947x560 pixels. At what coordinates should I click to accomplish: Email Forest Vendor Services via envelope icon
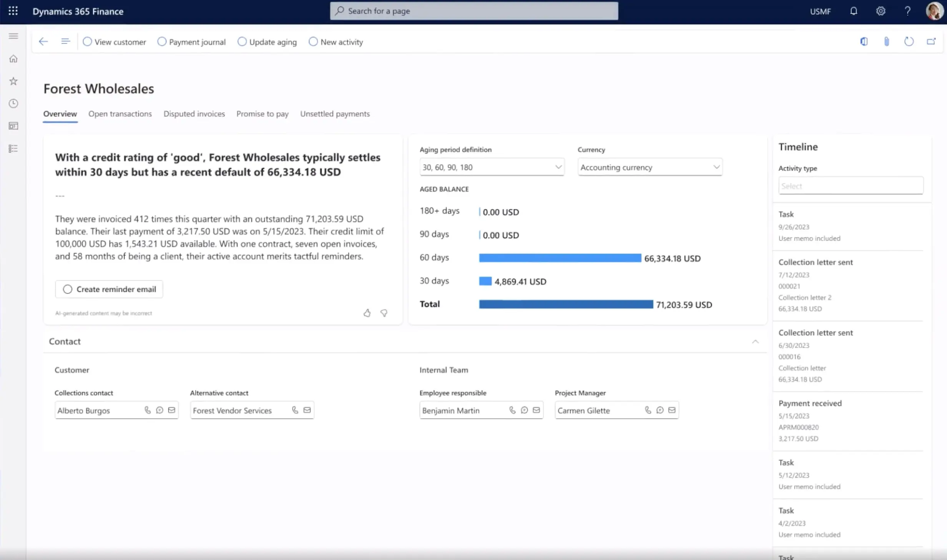pos(307,410)
